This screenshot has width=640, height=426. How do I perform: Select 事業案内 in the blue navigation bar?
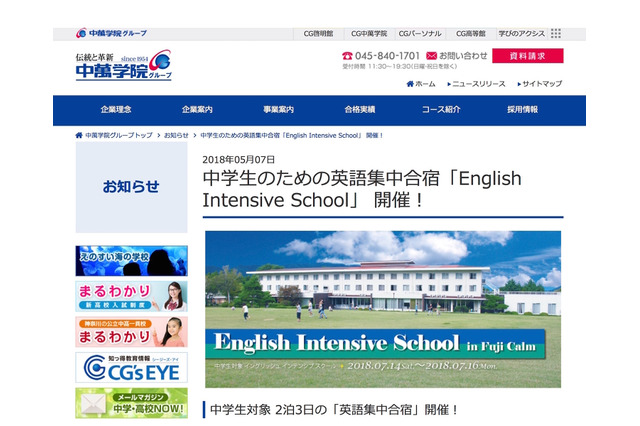click(278, 109)
